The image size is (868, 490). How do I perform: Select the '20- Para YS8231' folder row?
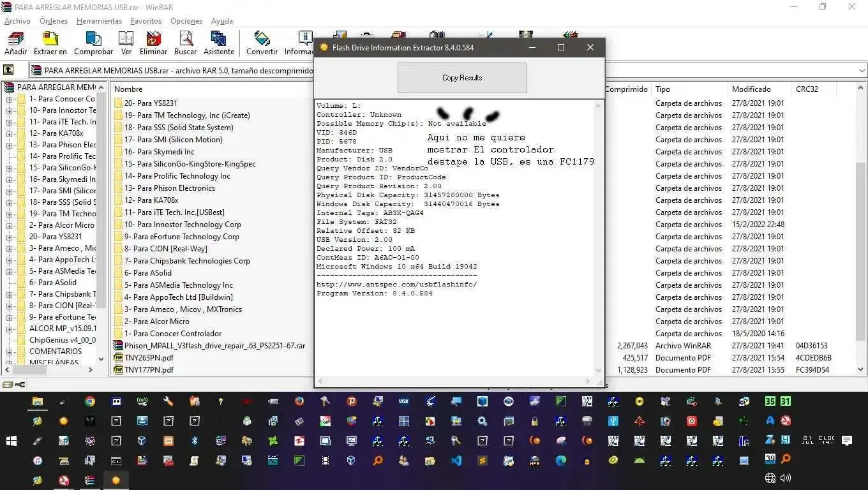(151, 103)
